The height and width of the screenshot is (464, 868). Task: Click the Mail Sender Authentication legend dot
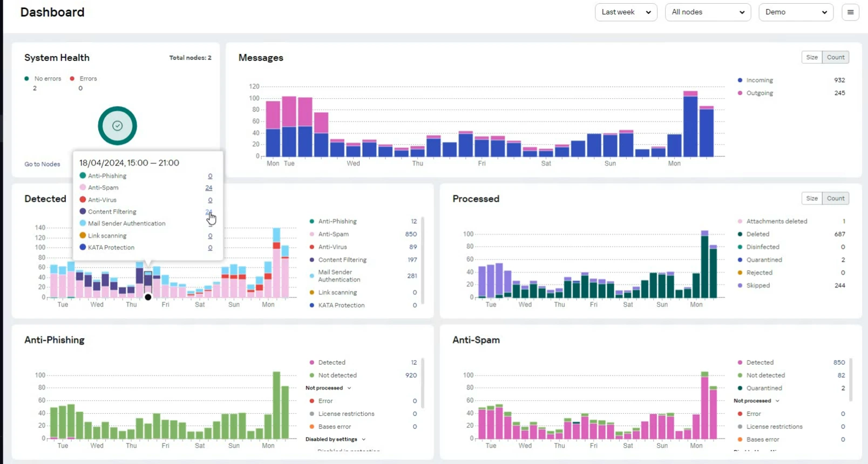click(311, 276)
